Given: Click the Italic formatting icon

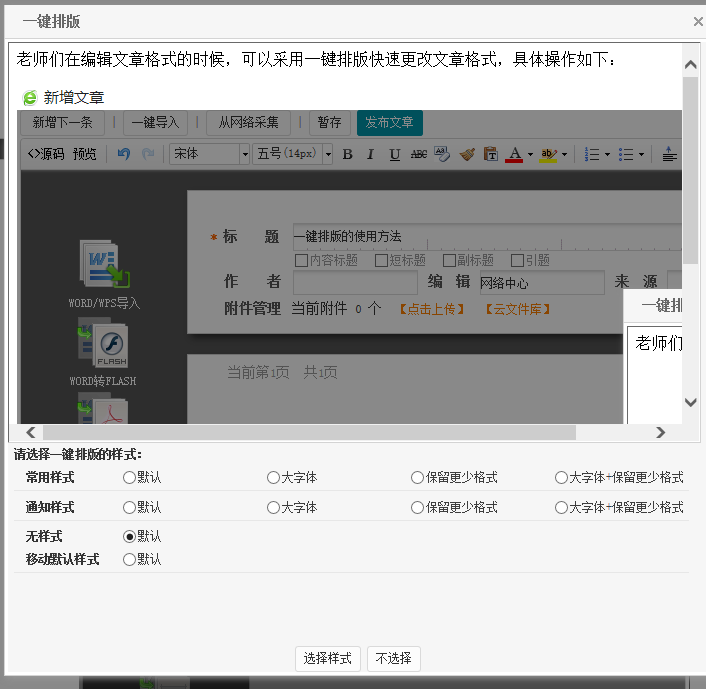Looking at the screenshot, I should 370,154.
